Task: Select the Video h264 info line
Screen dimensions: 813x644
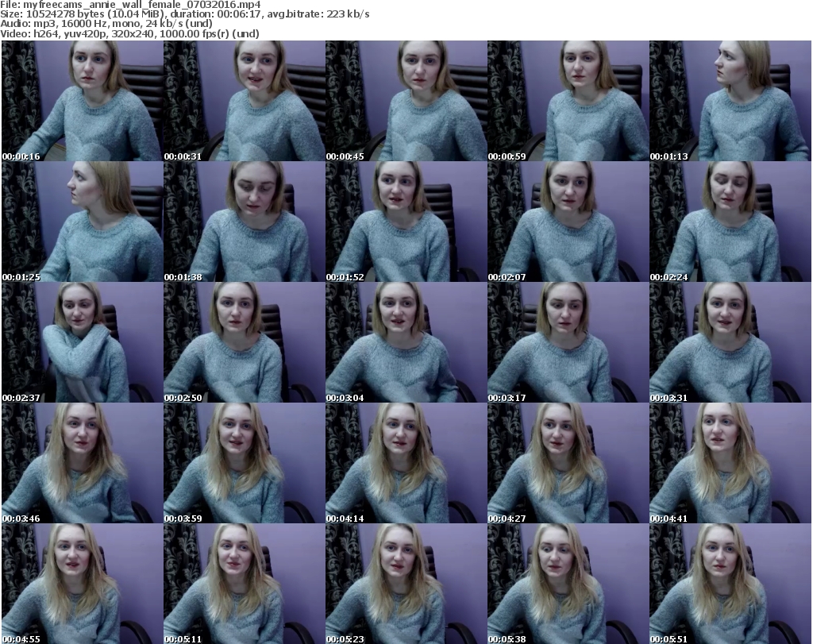Action: 129,33
